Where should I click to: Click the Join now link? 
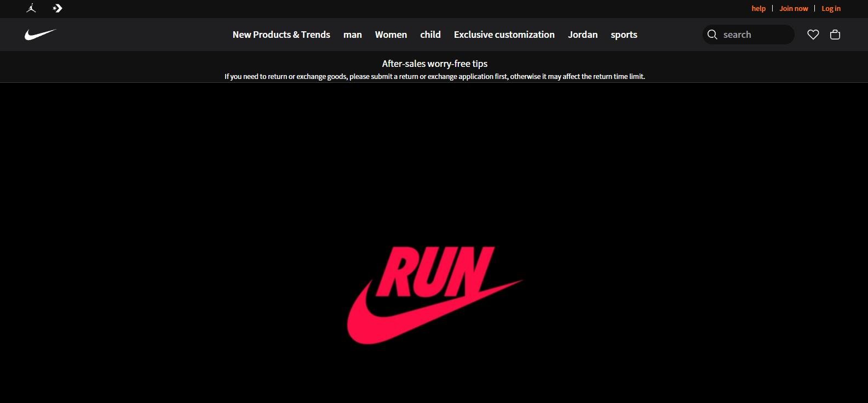click(794, 8)
